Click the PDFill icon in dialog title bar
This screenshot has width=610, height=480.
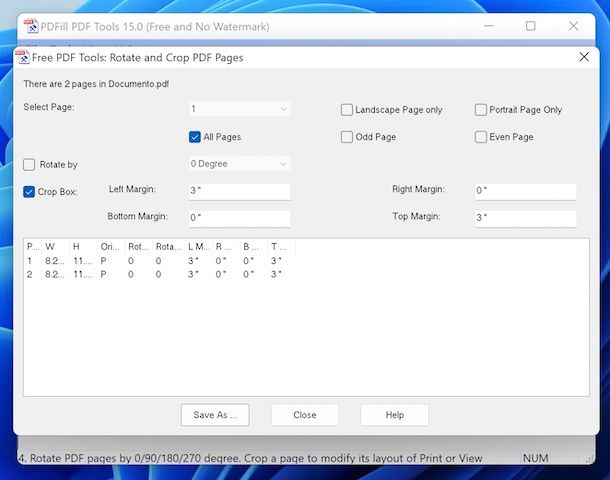click(x=23, y=57)
